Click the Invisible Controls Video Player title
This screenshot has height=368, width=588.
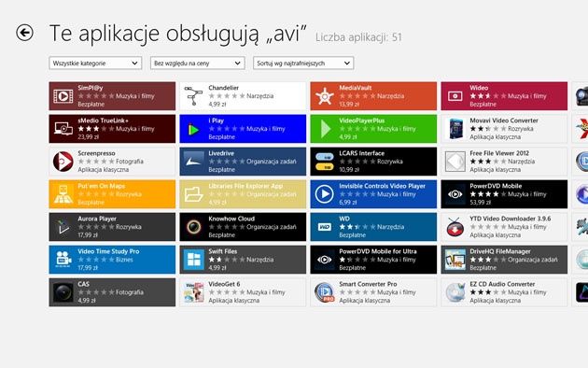(382, 186)
